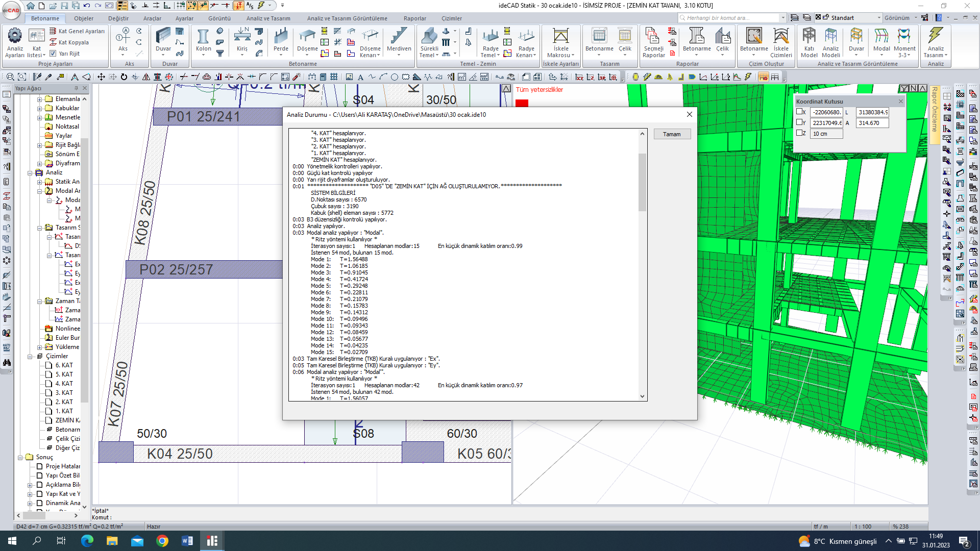Open Word from the taskbar
Screen dimensions: 980x551
tap(187, 541)
